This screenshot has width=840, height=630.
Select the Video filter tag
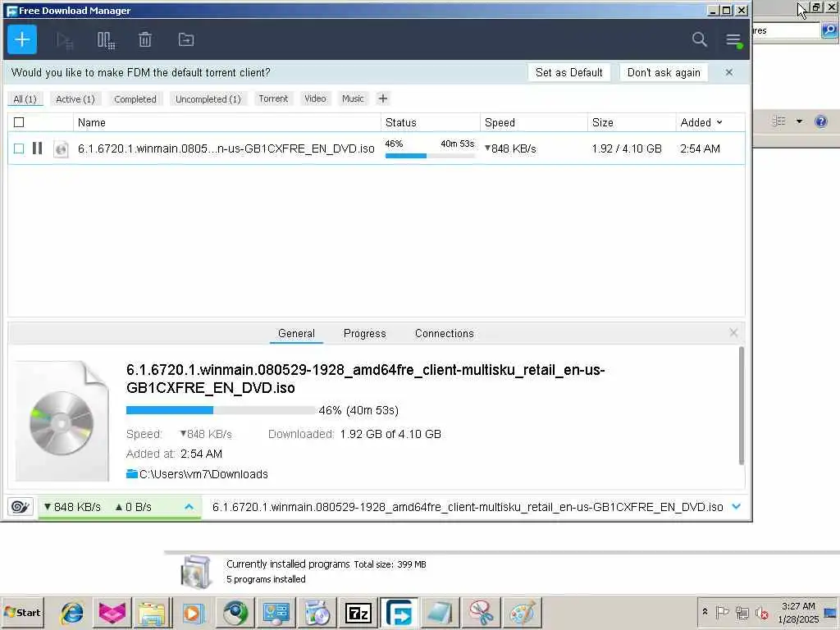click(x=315, y=98)
